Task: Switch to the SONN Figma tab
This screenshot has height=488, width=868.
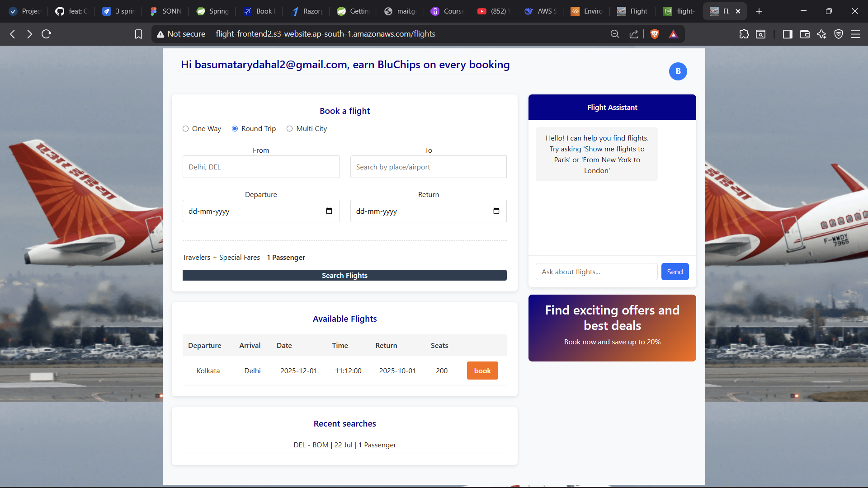Action: tap(165, 11)
